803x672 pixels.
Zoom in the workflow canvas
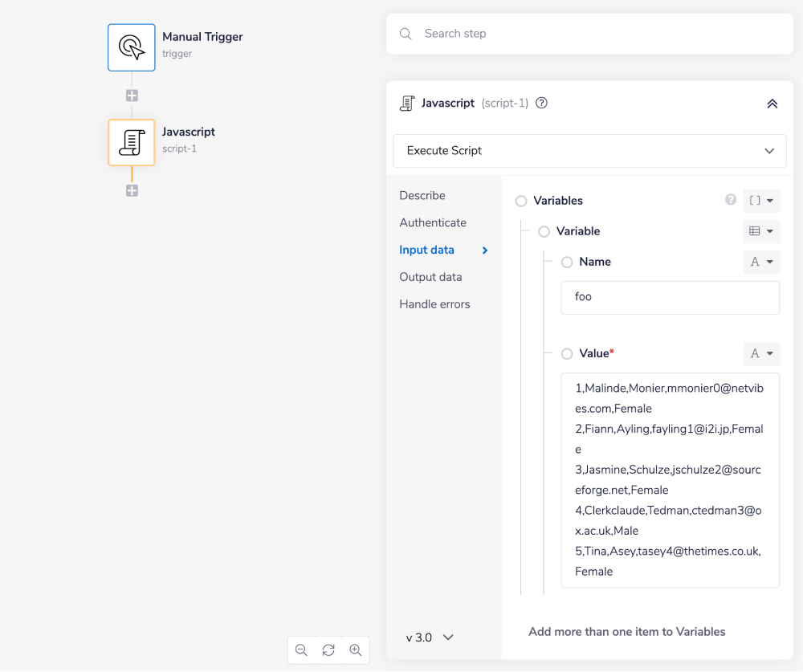356,650
